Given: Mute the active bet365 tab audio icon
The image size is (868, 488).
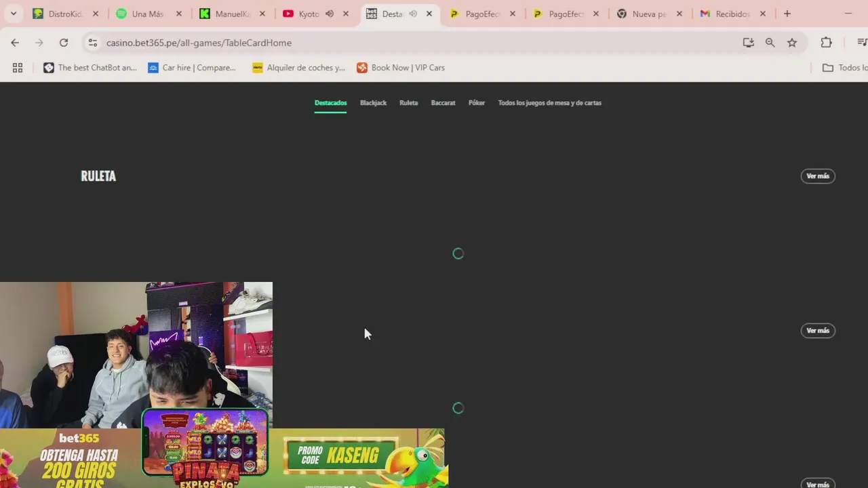Looking at the screenshot, I should (413, 14).
